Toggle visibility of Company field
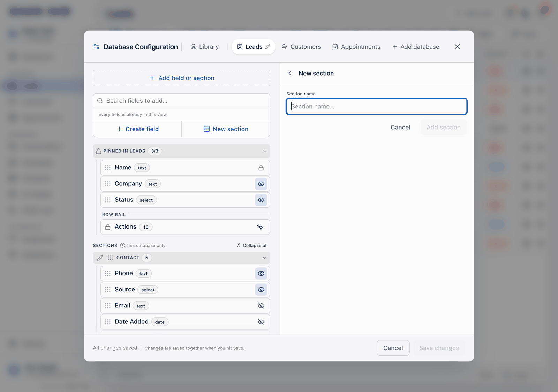The height and width of the screenshot is (392, 558). point(261,184)
